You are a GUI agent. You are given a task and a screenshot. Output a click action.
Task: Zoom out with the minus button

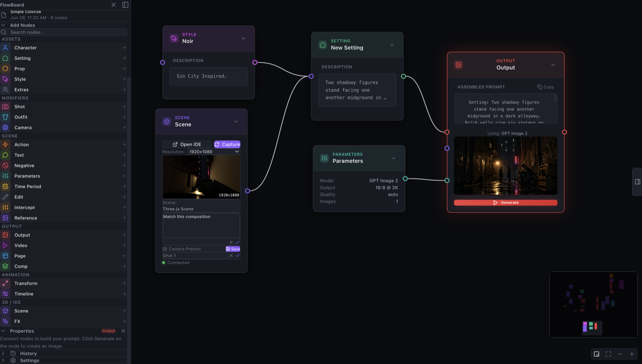click(620, 354)
